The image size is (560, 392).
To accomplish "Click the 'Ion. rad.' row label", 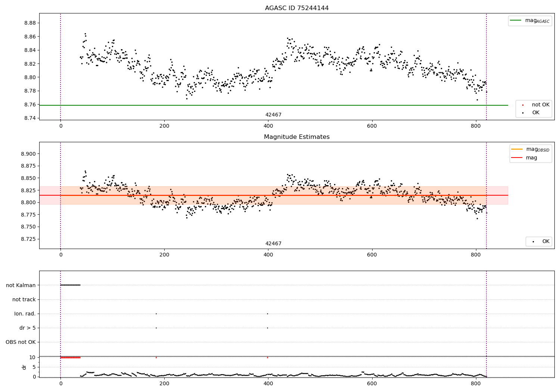I will coord(25,314).
